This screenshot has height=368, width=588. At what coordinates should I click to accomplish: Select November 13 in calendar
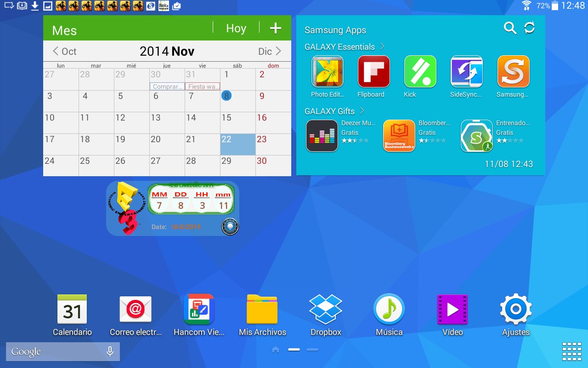tap(167, 123)
